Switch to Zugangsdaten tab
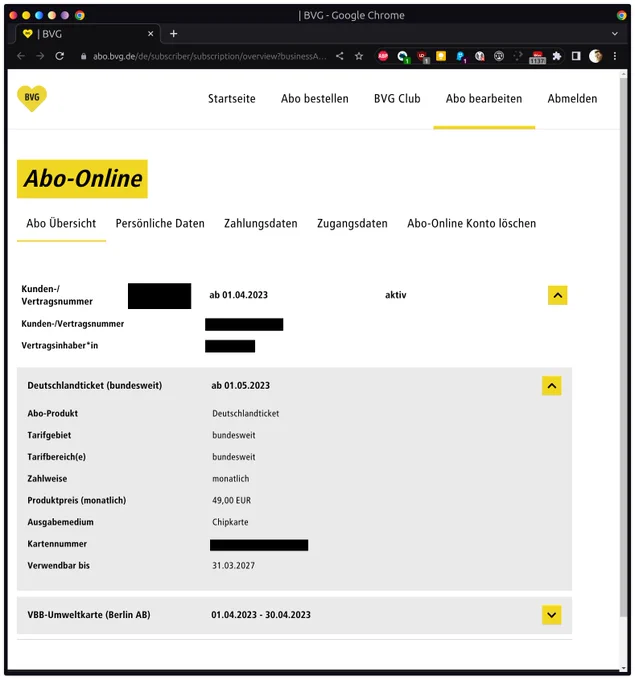 tap(352, 223)
